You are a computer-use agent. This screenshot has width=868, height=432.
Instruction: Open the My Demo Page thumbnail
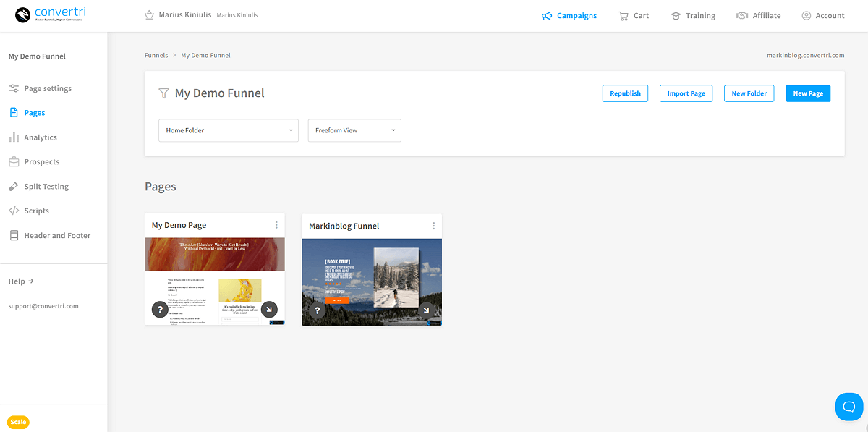215,281
